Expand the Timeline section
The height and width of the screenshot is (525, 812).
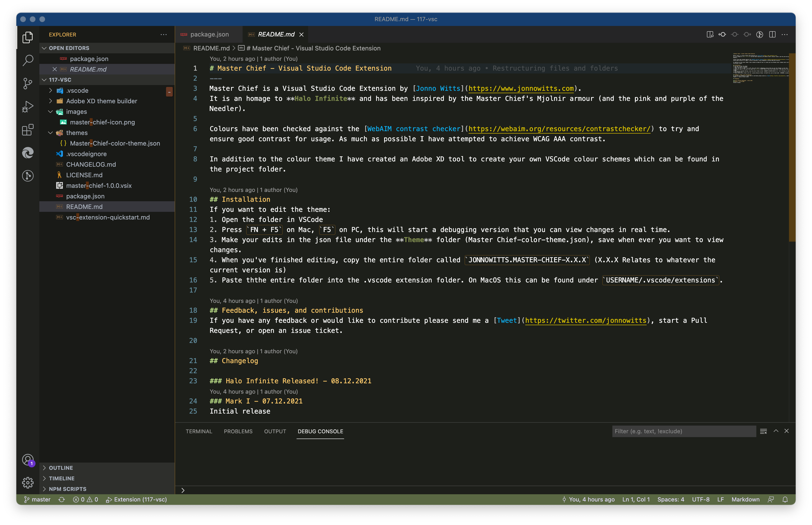[x=107, y=478]
